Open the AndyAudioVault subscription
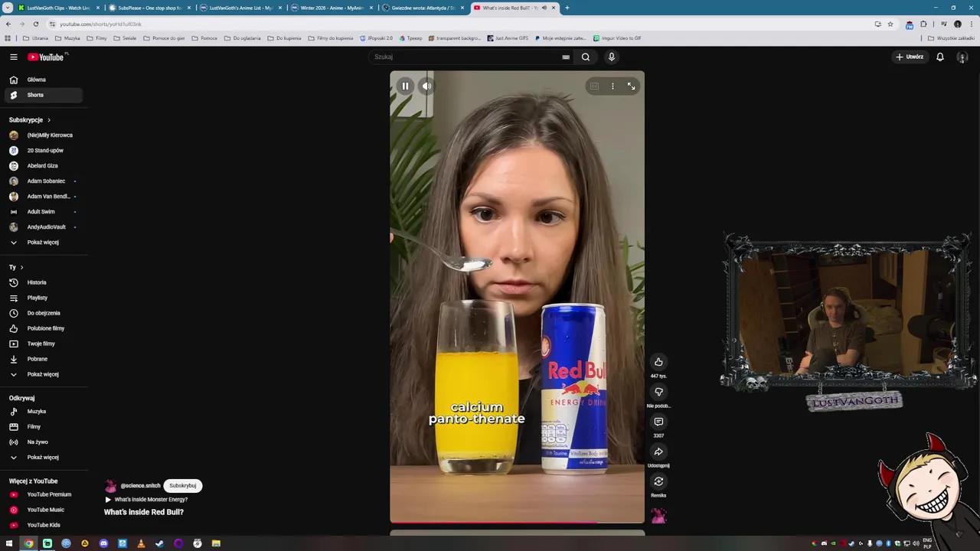Screen dimensions: 980x551 click(x=43, y=227)
